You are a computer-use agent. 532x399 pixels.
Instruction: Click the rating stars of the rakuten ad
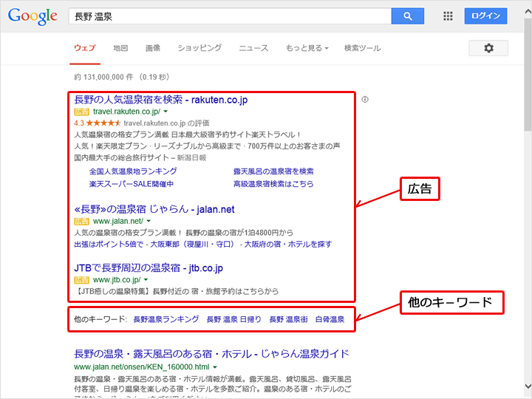click(x=103, y=123)
